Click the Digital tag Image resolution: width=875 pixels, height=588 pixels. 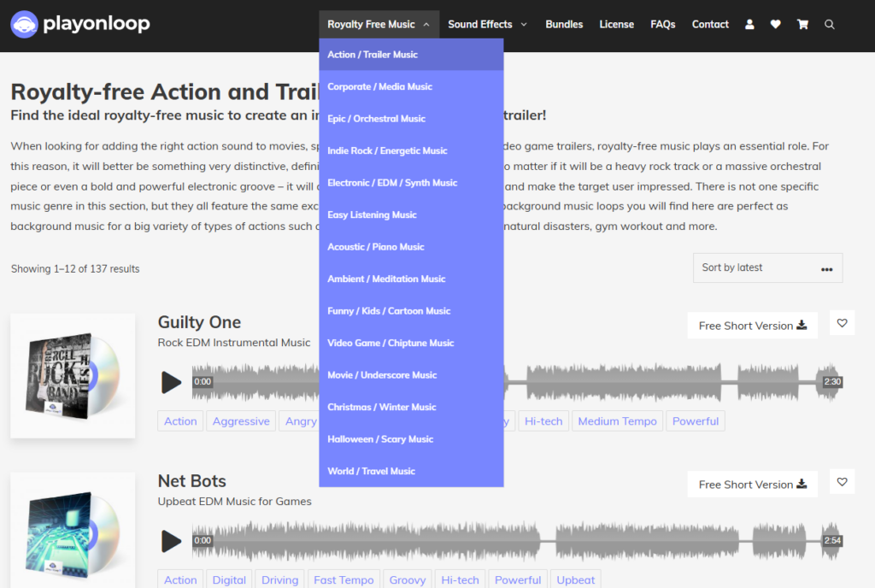point(229,579)
